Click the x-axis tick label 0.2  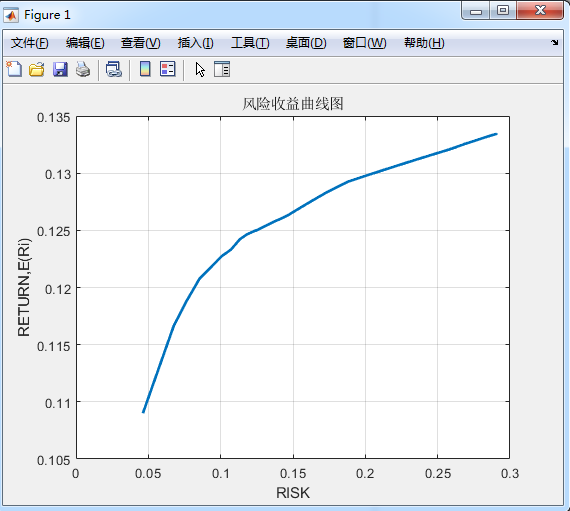[365, 474]
